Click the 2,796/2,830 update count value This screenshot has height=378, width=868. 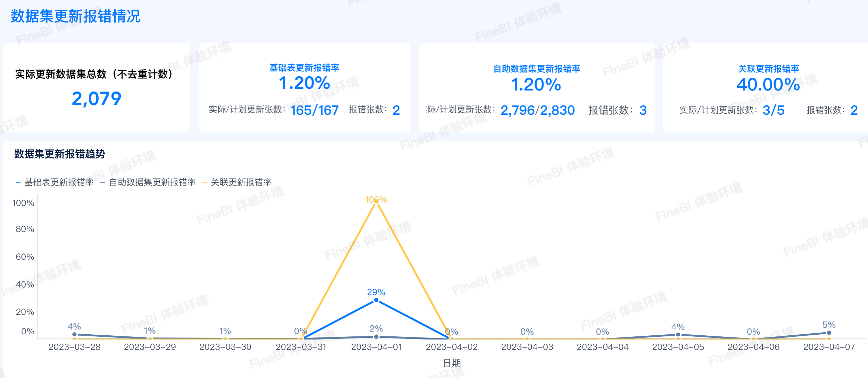[537, 110]
